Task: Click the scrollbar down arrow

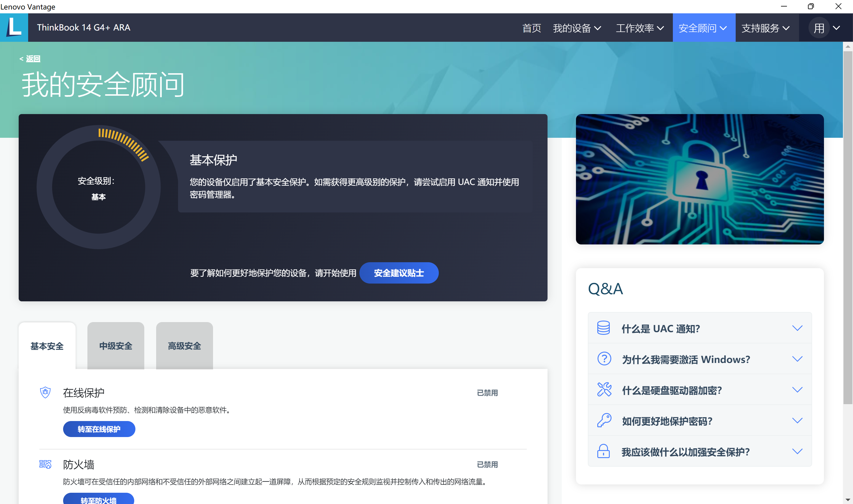Action: point(848,500)
